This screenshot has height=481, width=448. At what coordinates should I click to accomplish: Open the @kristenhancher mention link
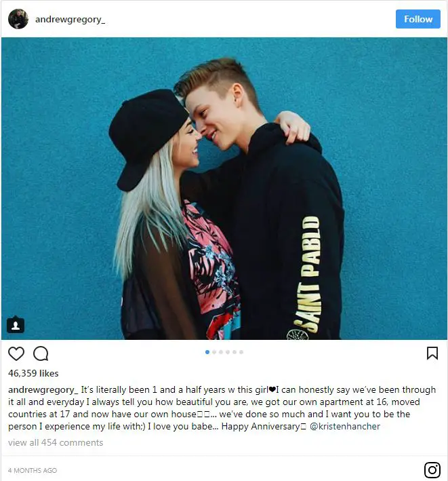point(345,427)
